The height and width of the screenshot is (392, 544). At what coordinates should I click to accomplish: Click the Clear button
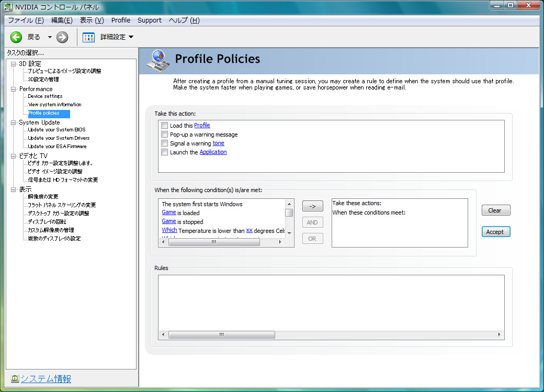[x=496, y=210]
